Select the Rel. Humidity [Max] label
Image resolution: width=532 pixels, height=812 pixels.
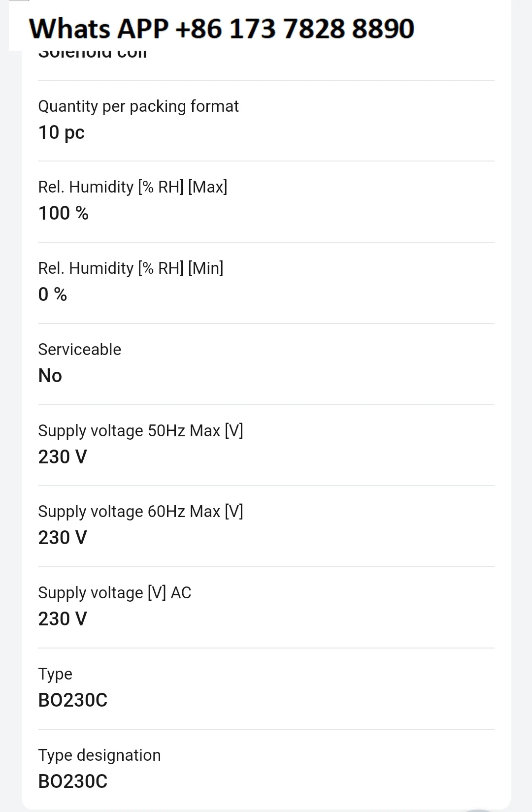[x=133, y=187]
